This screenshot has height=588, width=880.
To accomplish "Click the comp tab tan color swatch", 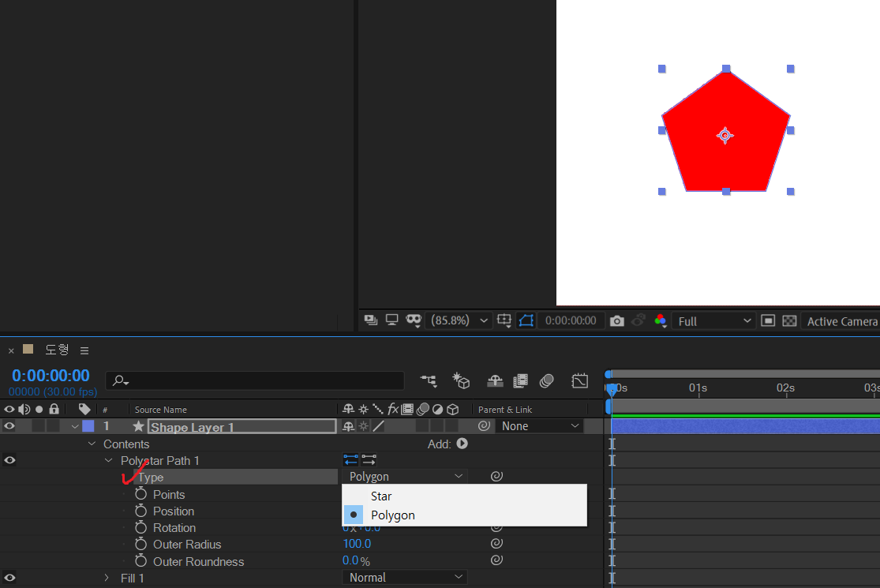I will tap(28, 349).
